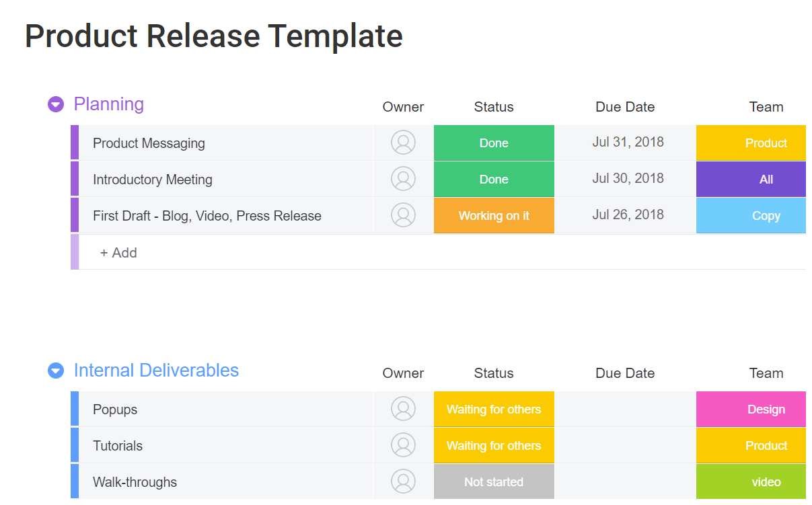Collapse the Internal Deliverables group
The width and height of the screenshot is (812, 505).
pyautogui.click(x=56, y=371)
